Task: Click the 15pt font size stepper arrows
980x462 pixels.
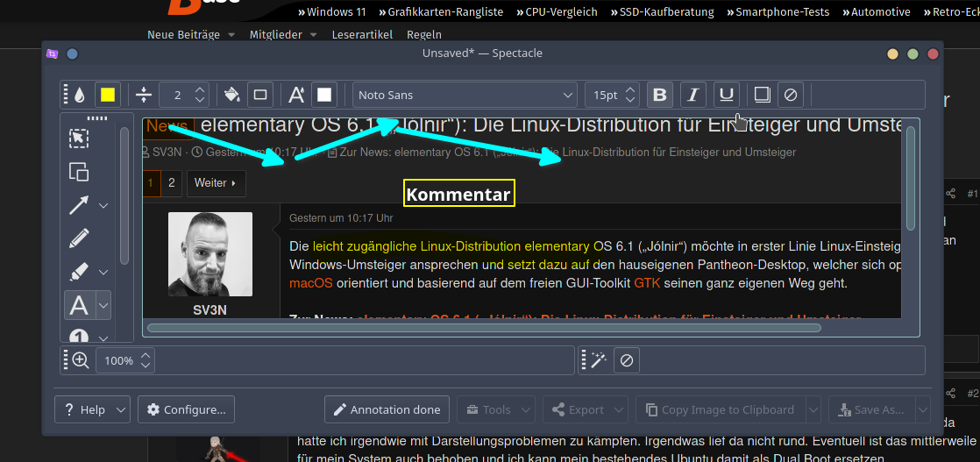Action: tap(630, 95)
